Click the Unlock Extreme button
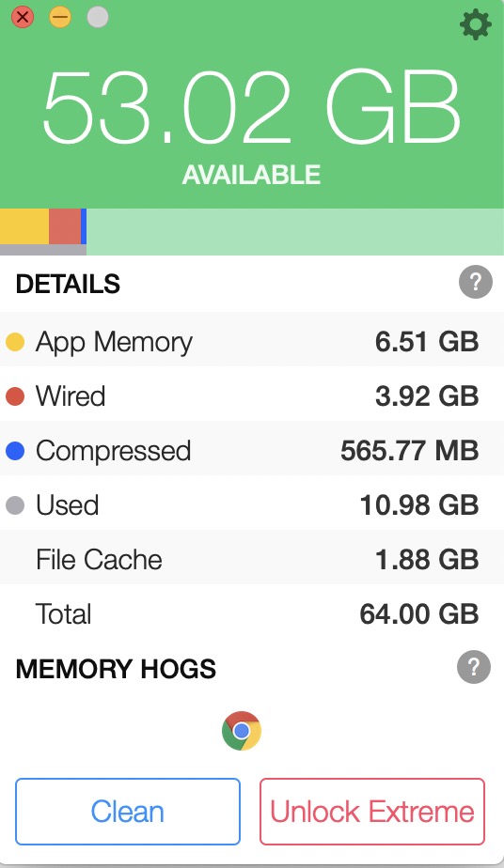The height and width of the screenshot is (868, 504). (x=372, y=812)
